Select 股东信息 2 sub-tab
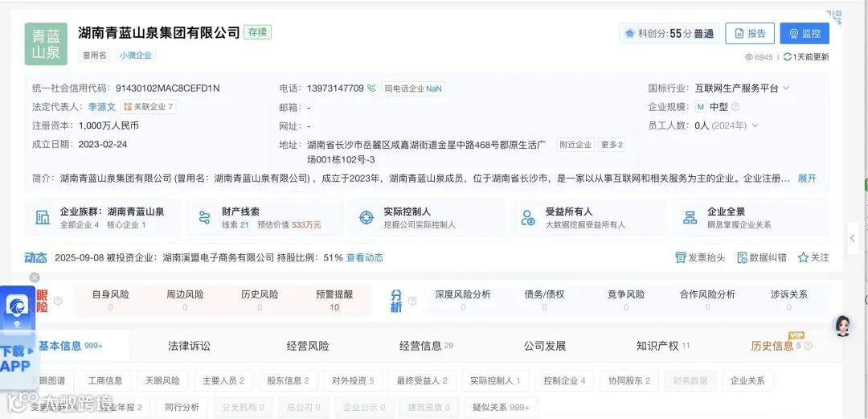 coord(288,380)
